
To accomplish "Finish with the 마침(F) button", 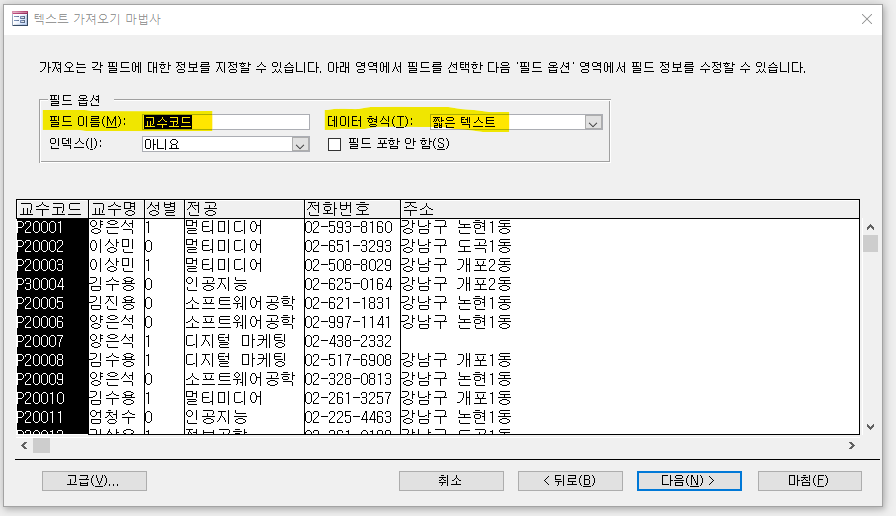I will (809, 481).
